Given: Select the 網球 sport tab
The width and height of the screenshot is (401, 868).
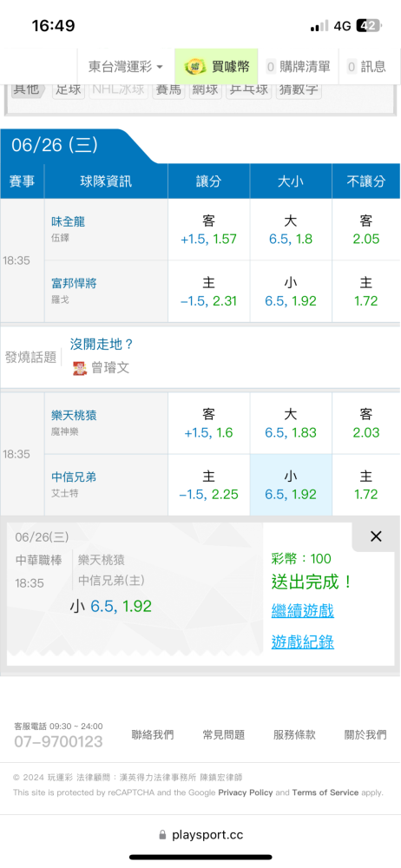Looking at the screenshot, I should point(205,89).
